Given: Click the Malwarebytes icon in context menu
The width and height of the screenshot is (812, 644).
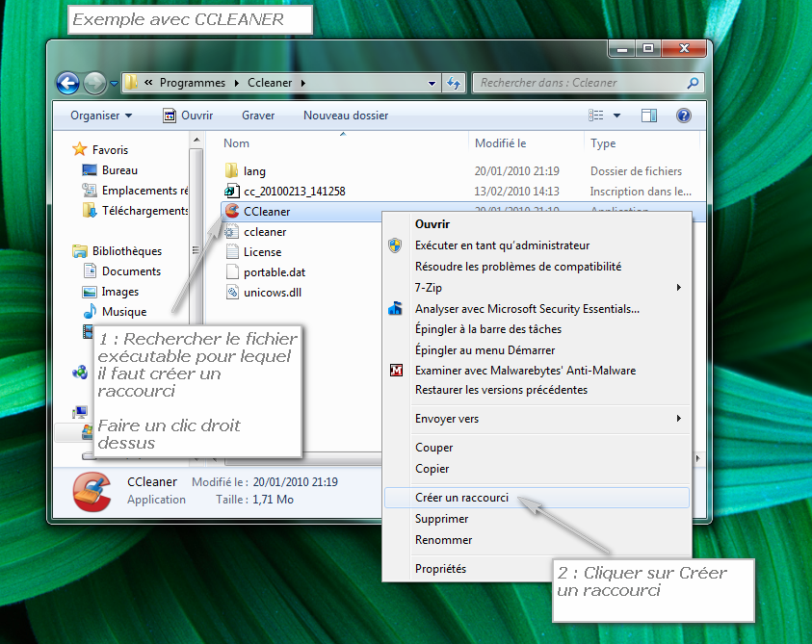Looking at the screenshot, I should [396, 371].
